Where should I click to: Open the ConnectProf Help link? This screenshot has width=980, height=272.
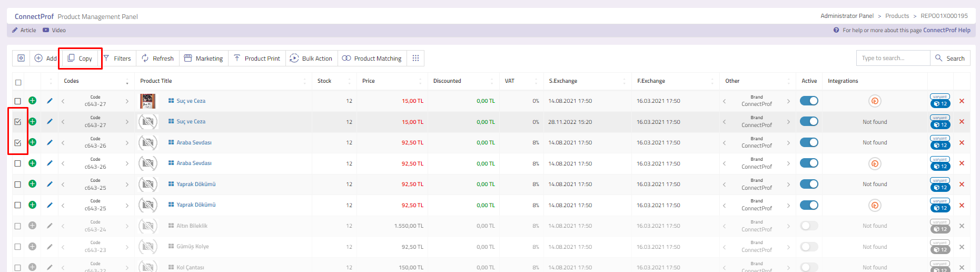pyautogui.click(x=946, y=30)
